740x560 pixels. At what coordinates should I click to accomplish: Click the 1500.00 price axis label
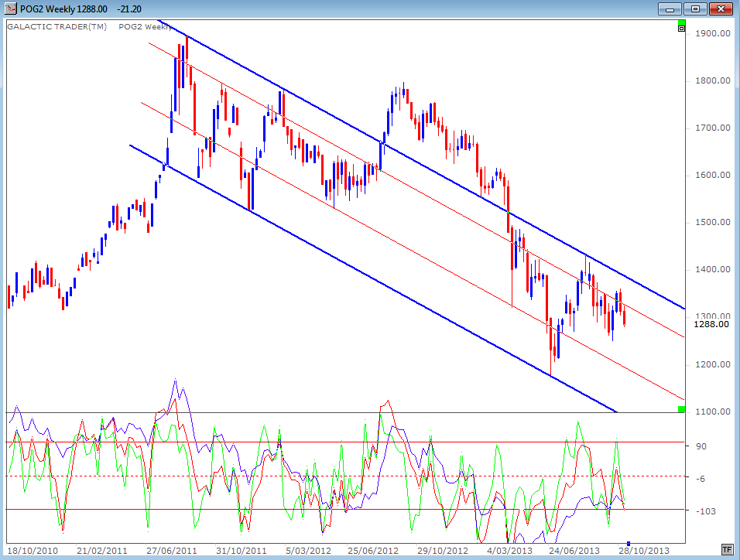[713, 222]
